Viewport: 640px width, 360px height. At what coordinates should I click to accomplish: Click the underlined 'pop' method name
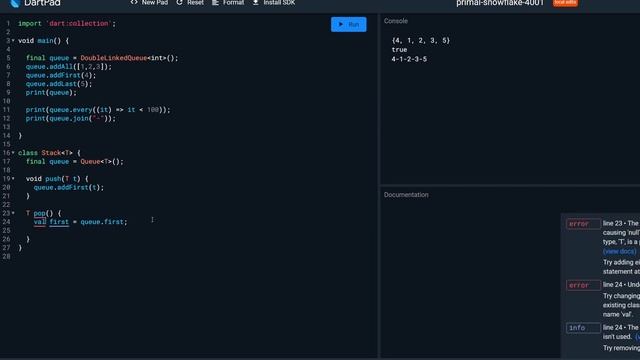coord(39,213)
